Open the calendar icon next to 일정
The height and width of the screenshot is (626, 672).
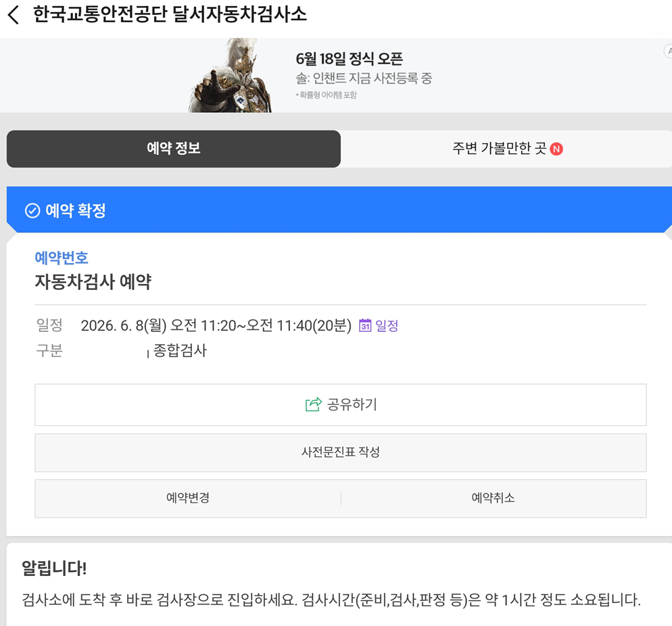pyautogui.click(x=364, y=326)
